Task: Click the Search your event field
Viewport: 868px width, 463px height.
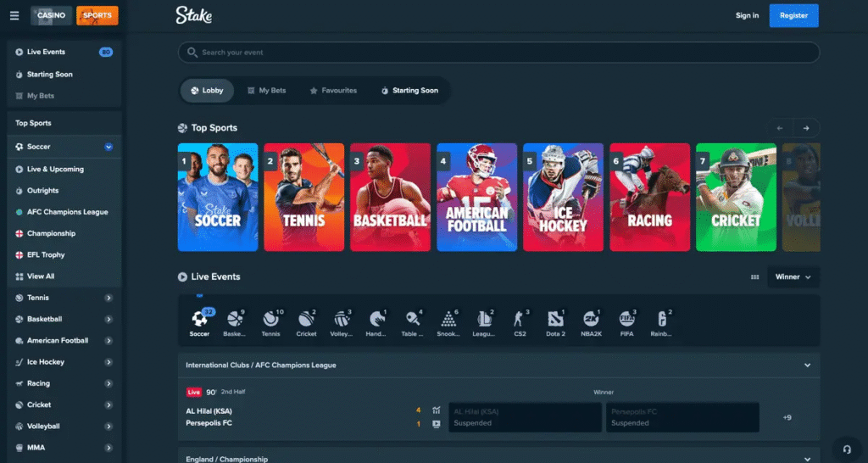Action: click(x=498, y=53)
